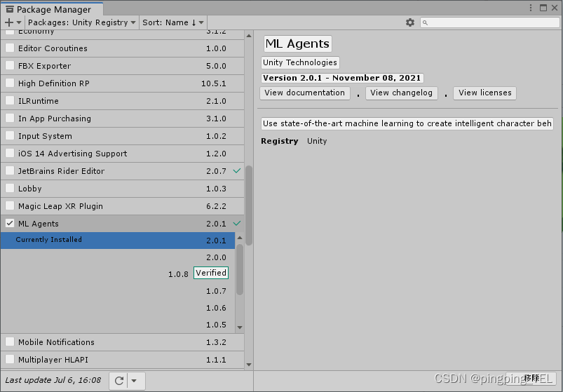Tick the In App Purchasing checkbox

point(10,119)
